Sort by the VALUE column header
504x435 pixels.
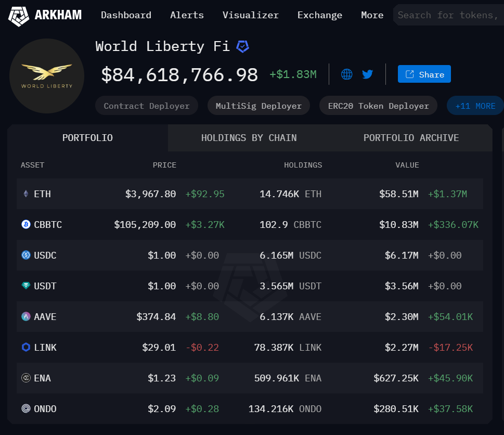(x=407, y=165)
